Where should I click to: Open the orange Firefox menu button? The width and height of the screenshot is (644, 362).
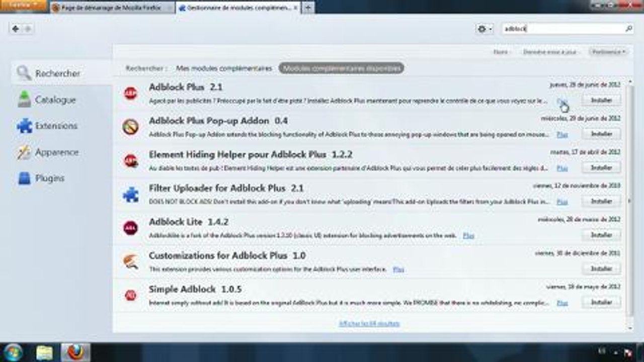[x=23, y=5]
